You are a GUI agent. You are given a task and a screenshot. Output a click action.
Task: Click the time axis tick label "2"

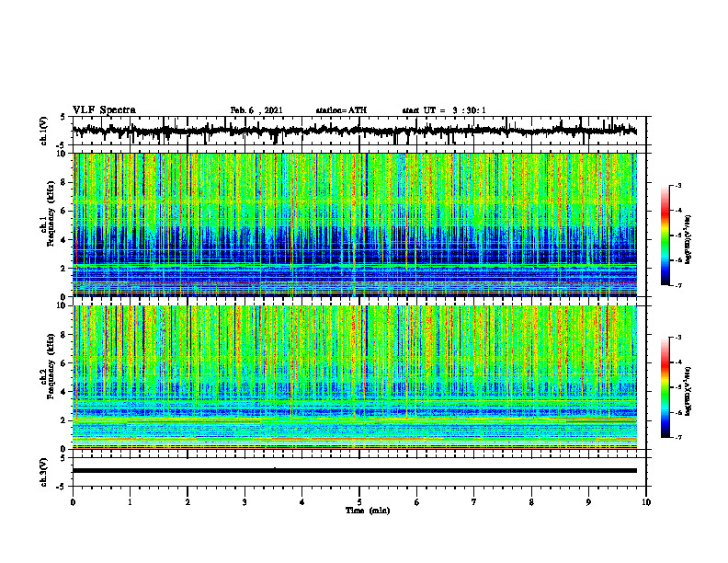[188, 502]
